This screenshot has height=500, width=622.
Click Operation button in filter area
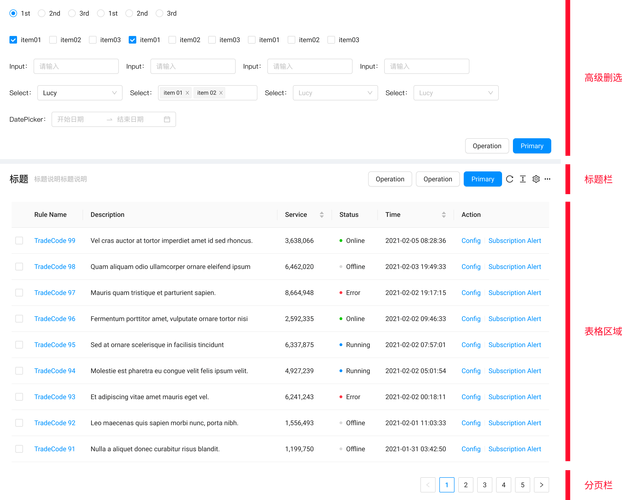487,146
